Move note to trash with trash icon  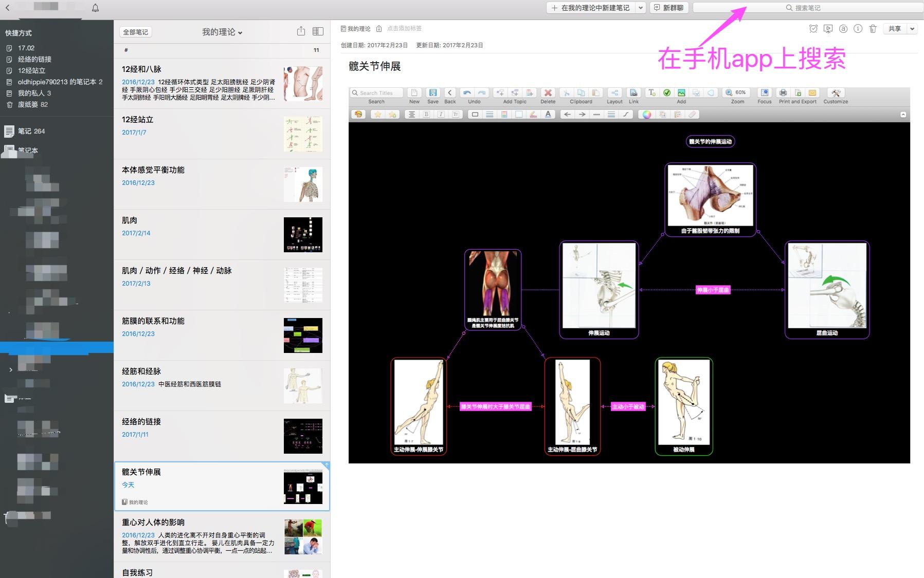873,29
